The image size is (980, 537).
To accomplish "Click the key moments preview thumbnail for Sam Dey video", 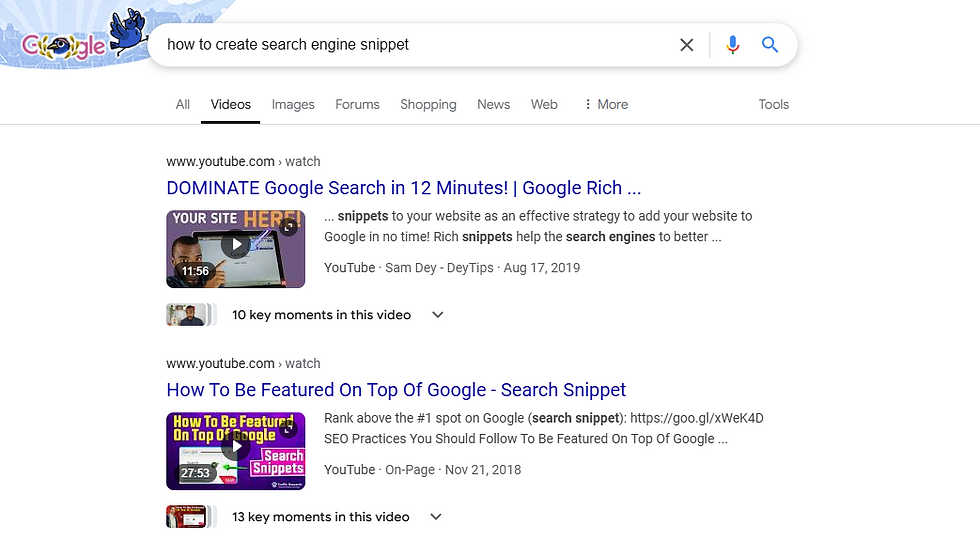I will point(191,314).
